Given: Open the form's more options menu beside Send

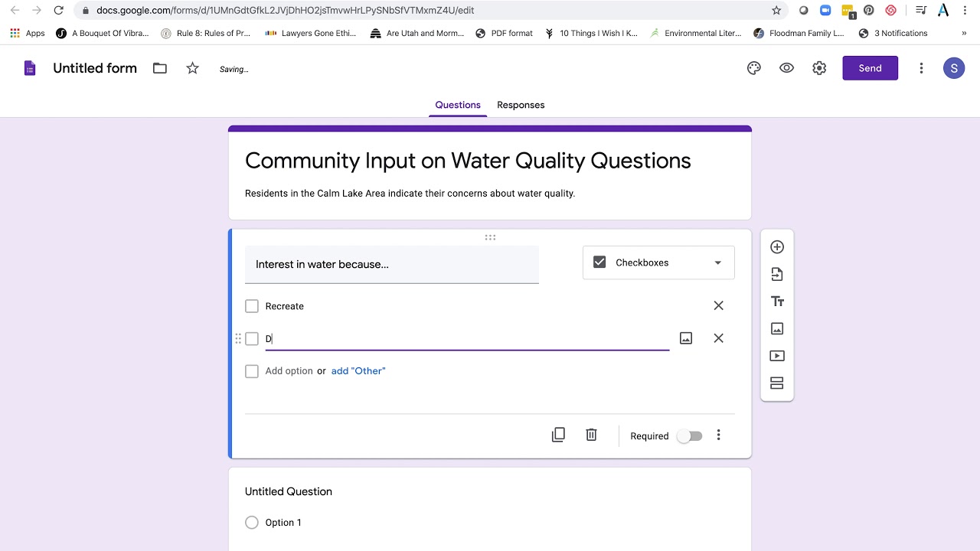Looking at the screenshot, I should pos(921,68).
